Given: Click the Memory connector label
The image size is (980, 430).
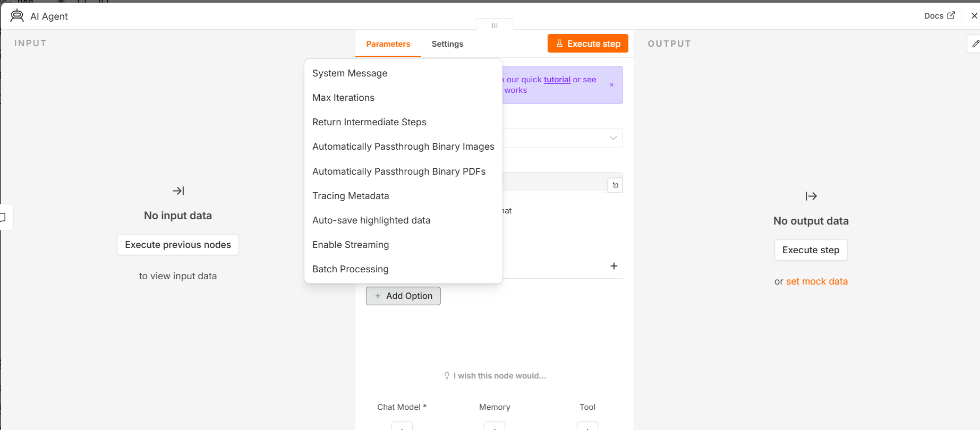Looking at the screenshot, I should pos(495,407).
